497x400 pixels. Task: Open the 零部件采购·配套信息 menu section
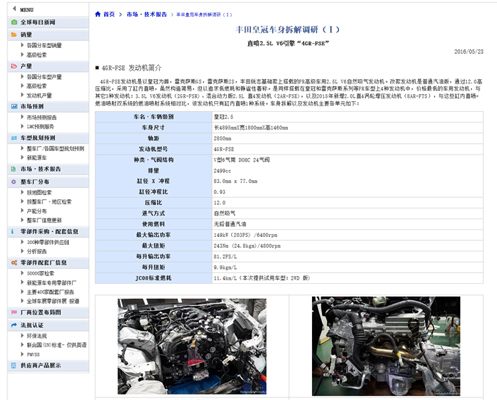48,232
